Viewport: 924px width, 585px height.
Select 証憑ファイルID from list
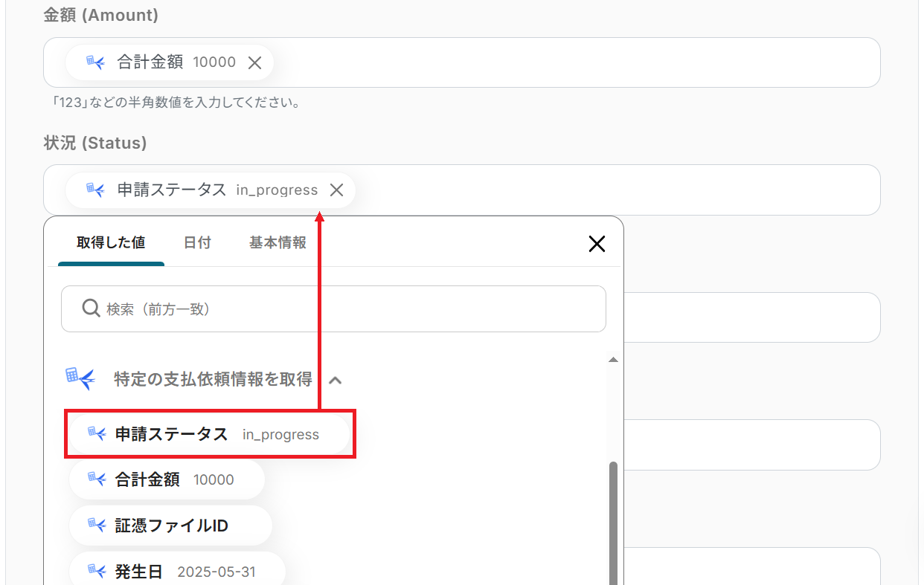point(170,526)
